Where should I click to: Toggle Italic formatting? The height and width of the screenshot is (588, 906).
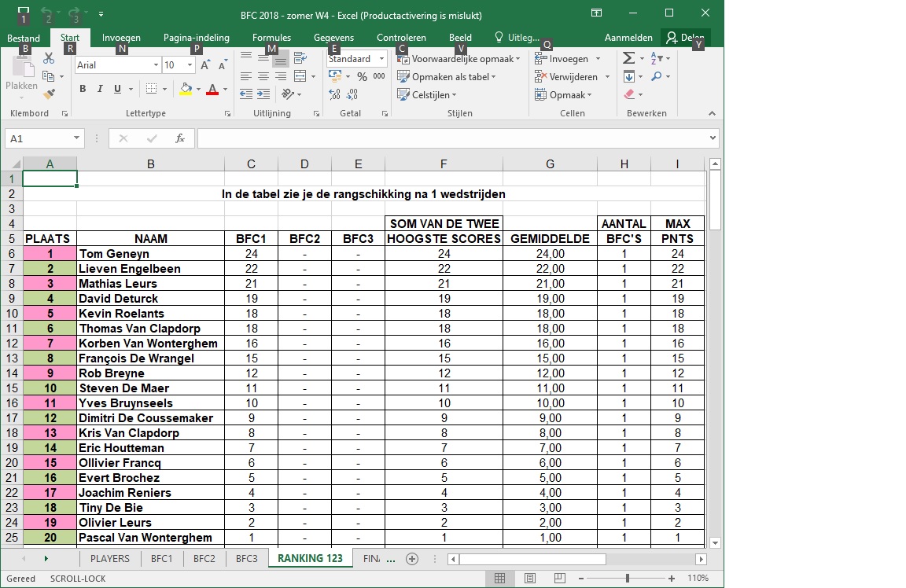point(100,89)
